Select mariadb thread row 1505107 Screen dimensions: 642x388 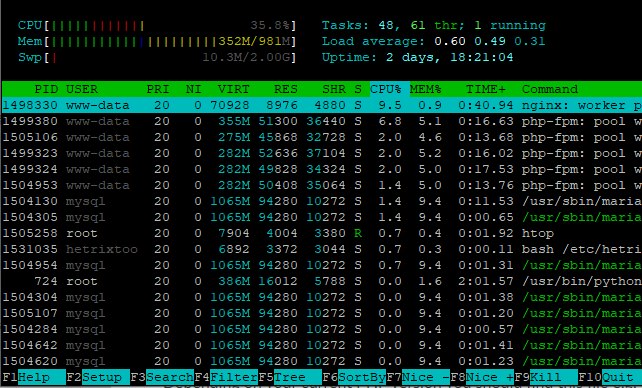click(322, 313)
